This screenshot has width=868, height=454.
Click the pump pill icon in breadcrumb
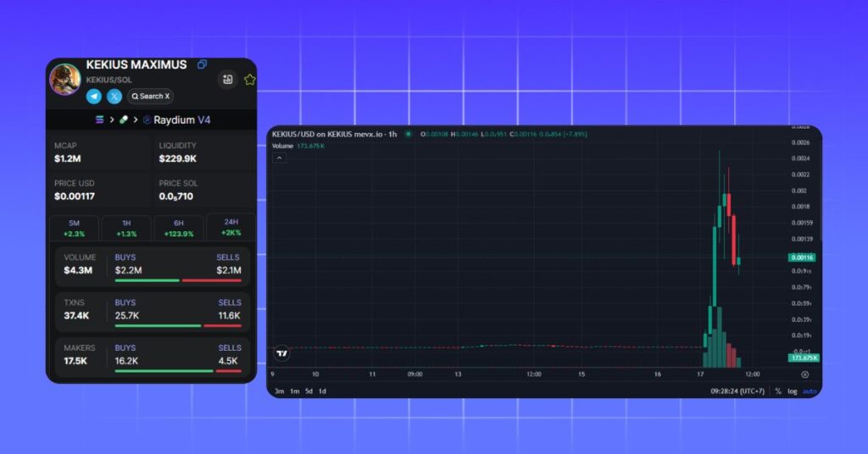[124, 119]
